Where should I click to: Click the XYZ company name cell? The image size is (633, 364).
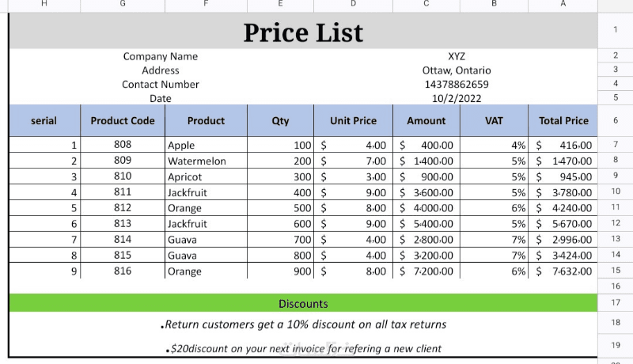(457, 56)
